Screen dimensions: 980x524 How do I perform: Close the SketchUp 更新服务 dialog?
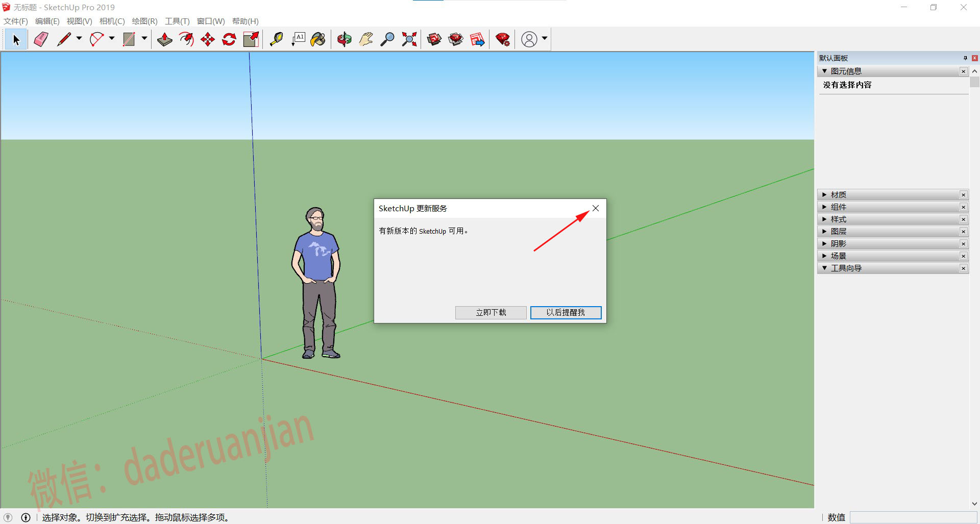click(595, 208)
